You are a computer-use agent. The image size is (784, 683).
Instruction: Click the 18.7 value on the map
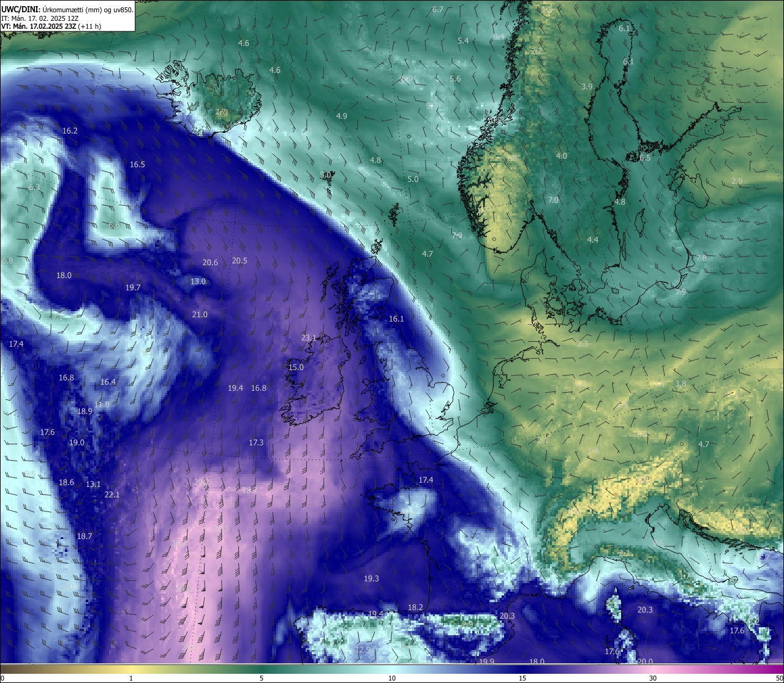(x=85, y=536)
